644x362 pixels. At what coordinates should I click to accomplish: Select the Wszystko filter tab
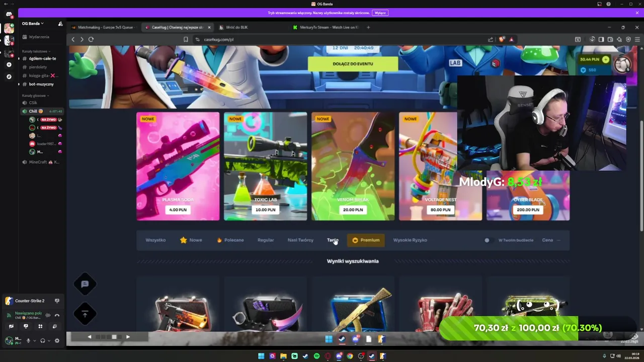[155, 240]
